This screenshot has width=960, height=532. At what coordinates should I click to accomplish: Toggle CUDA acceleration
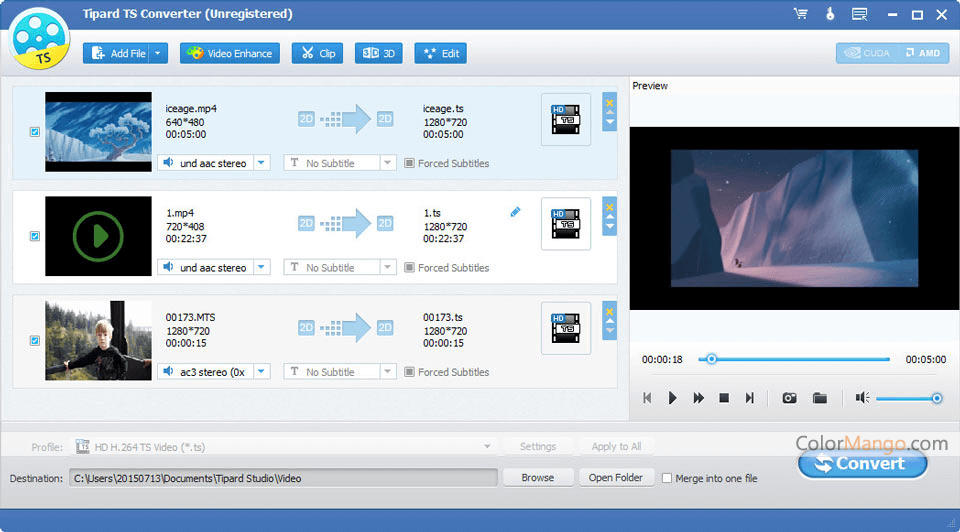867,53
